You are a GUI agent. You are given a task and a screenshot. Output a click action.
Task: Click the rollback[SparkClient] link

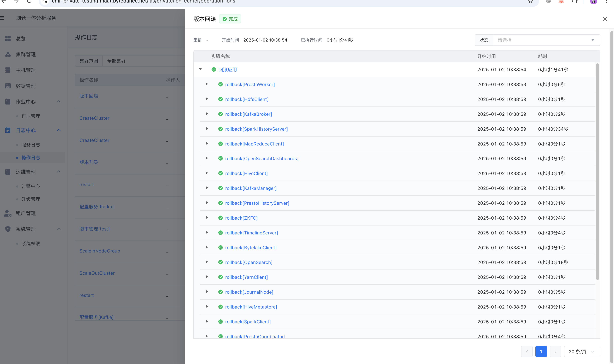point(248,322)
